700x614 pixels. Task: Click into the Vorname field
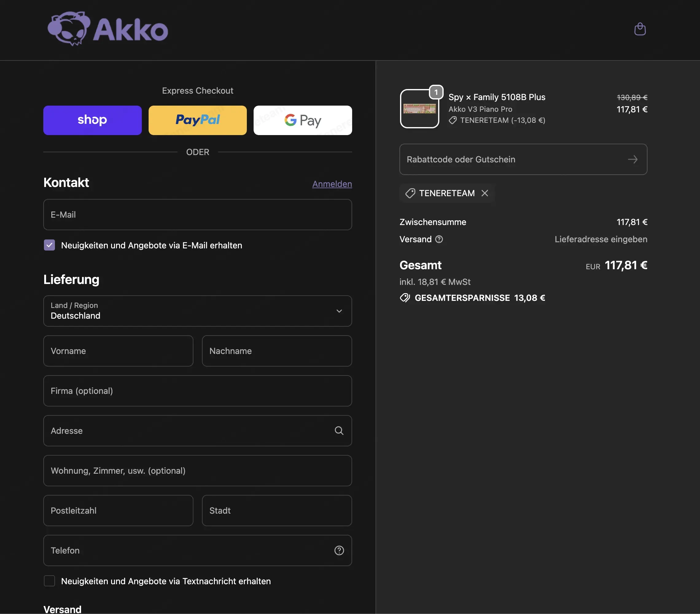click(118, 351)
